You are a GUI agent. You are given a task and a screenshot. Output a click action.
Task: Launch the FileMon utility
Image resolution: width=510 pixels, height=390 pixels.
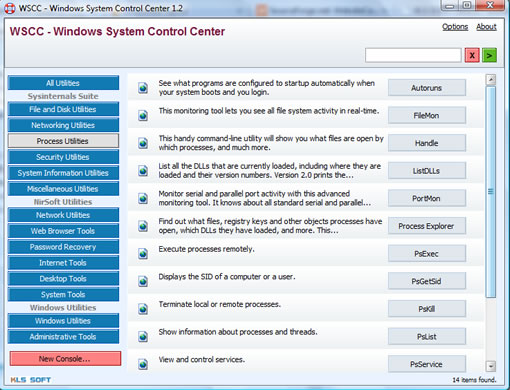pos(426,115)
